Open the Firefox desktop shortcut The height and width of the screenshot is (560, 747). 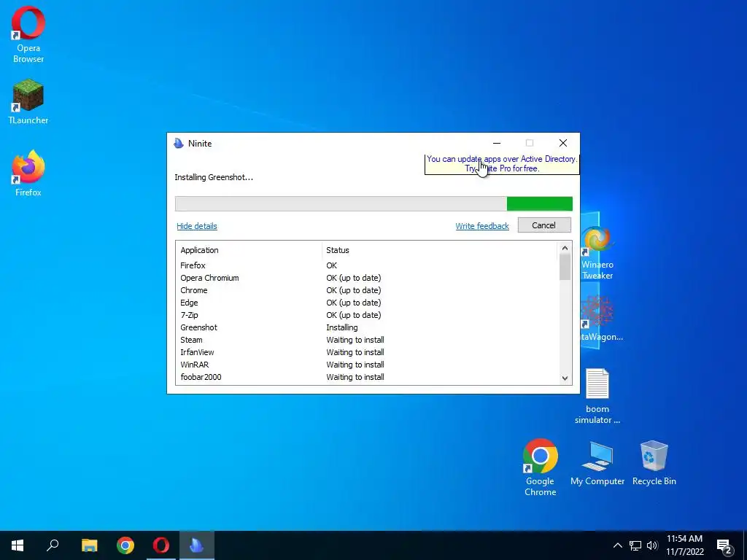point(28,174)
